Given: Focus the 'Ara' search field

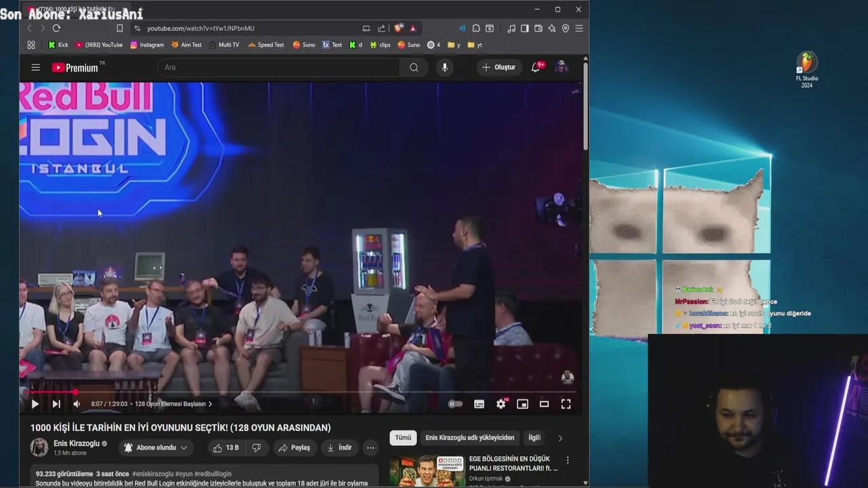Looking at the screenshot, I should pyautogui.click(x=278, y=67).
